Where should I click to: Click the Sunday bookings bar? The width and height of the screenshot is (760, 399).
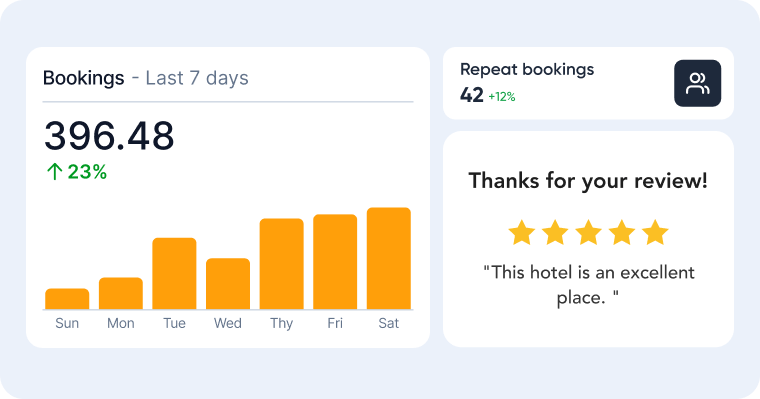[x=67, y=299]
